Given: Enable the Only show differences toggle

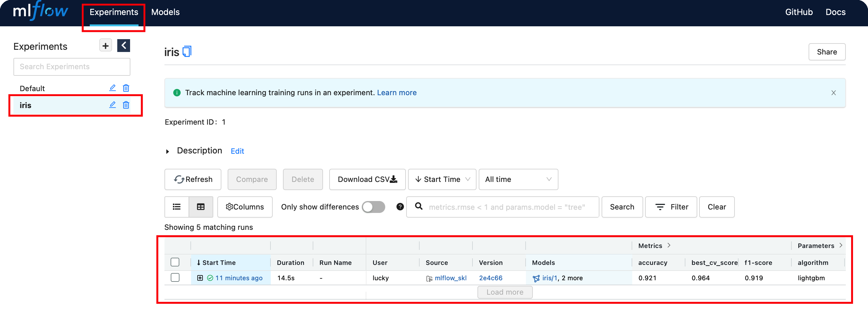Looking at the screenshot, I should 373,207.
